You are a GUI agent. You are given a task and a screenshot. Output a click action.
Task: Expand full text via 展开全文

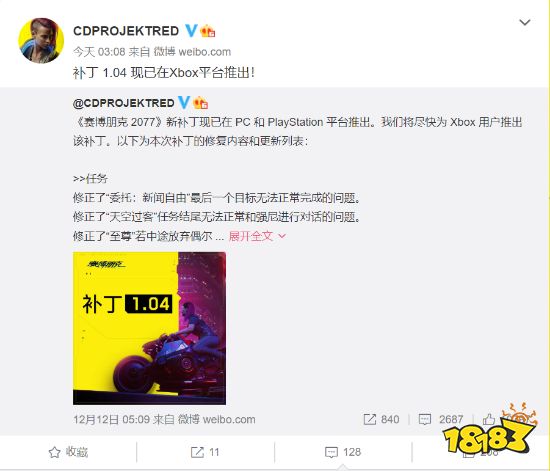click(x=251, y=236)
